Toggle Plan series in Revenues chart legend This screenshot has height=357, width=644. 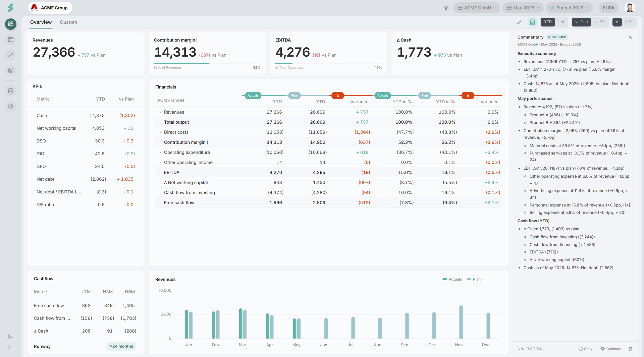(474, 279)
